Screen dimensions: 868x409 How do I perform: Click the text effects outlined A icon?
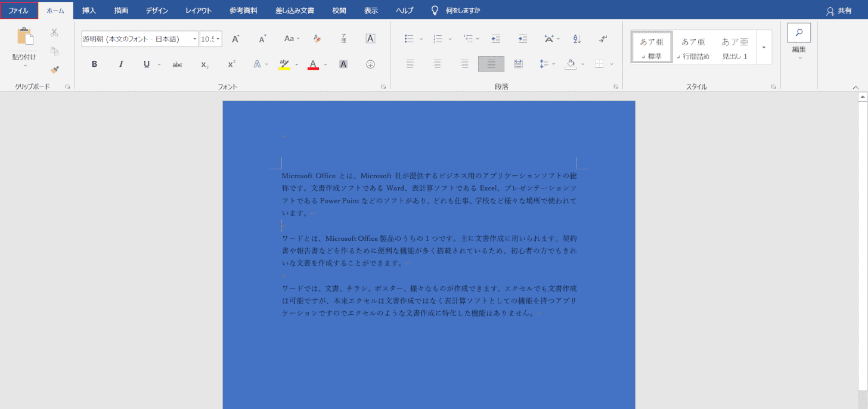257,64
